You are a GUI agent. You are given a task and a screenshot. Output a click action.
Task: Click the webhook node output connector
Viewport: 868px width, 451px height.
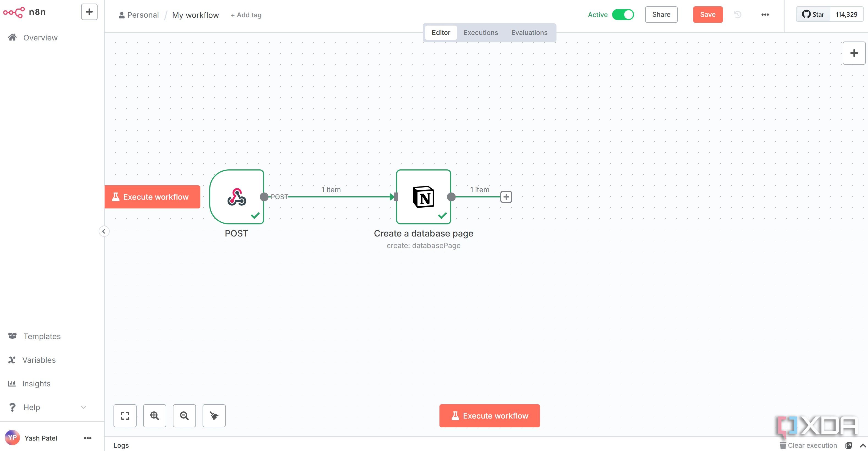[x=264, y=197]
